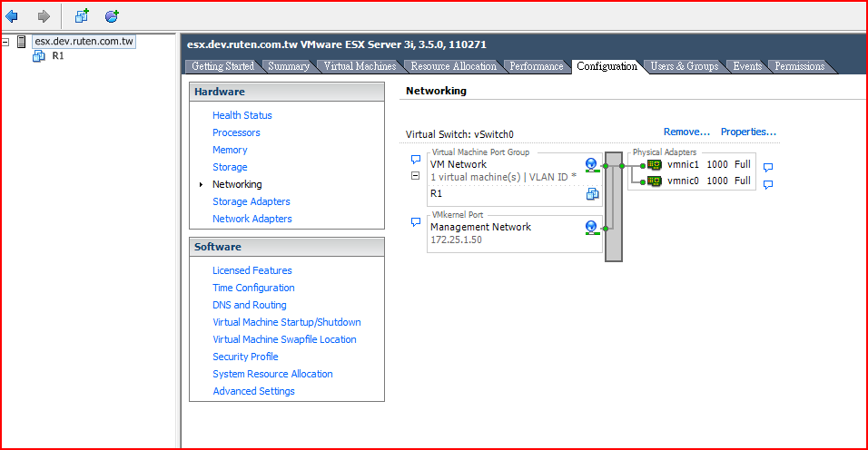Open Virtual Machine Startup/Shutdown link
The width and height of the screenshot is (868, 450).
(287, 322)
